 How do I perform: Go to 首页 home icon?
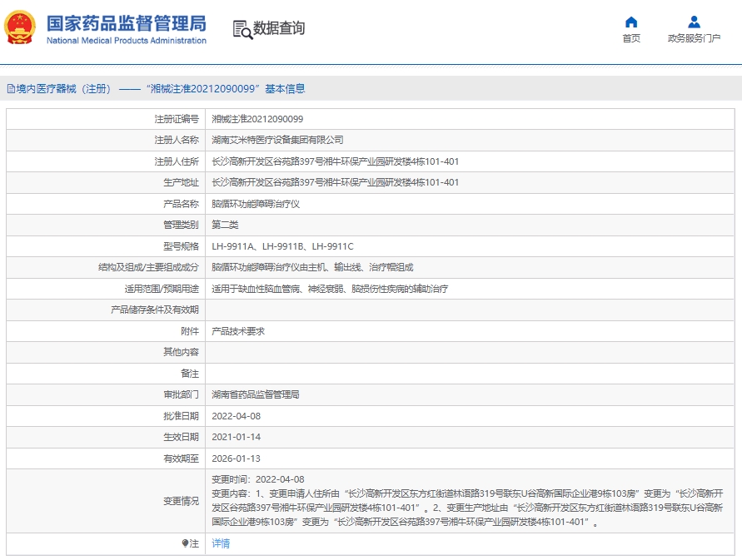click(631, 22)
